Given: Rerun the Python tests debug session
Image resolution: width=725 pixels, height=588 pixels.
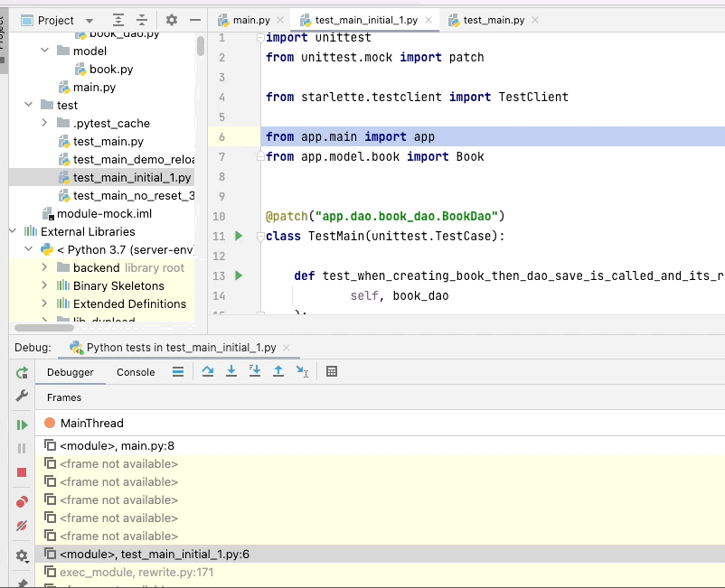Looking at the screenshot, I should pos(20,372).
